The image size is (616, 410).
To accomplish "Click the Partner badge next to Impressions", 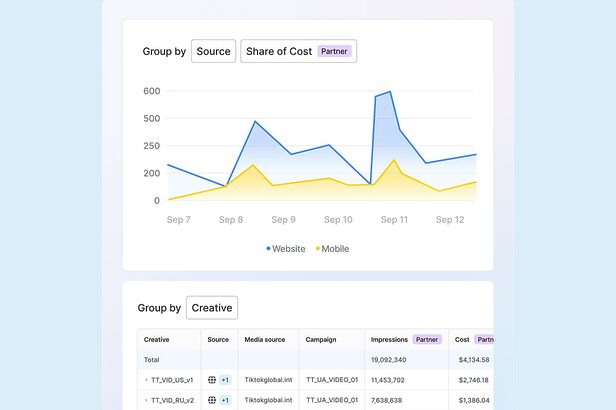I will coord(427,339).
